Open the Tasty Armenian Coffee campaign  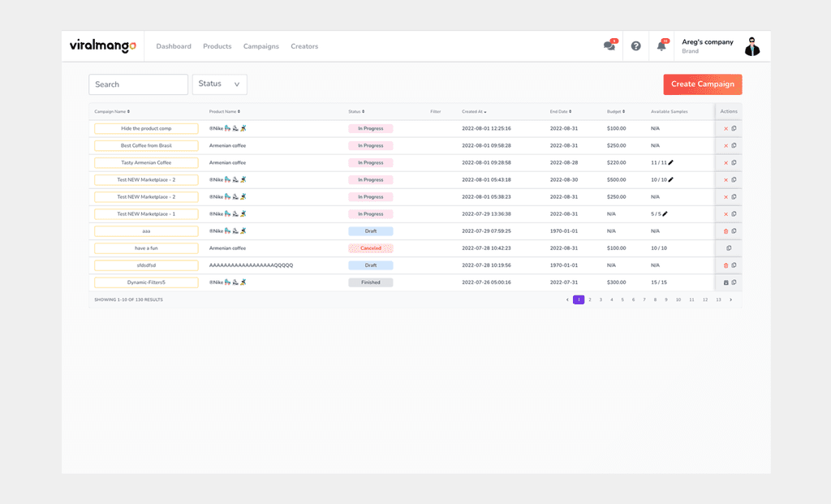click(x=146, y=162)
